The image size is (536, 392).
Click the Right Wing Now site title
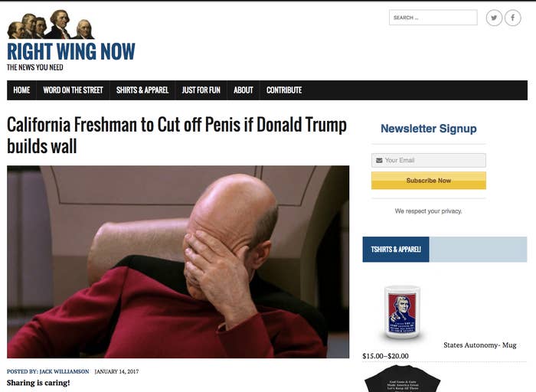pyautogui.click(x=71, y=51)
